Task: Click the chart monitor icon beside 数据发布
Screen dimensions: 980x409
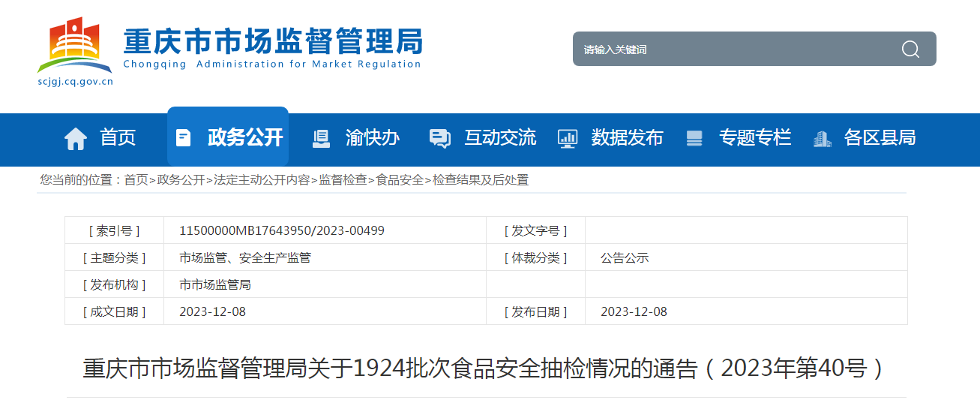Action: [x=568, y=139]
